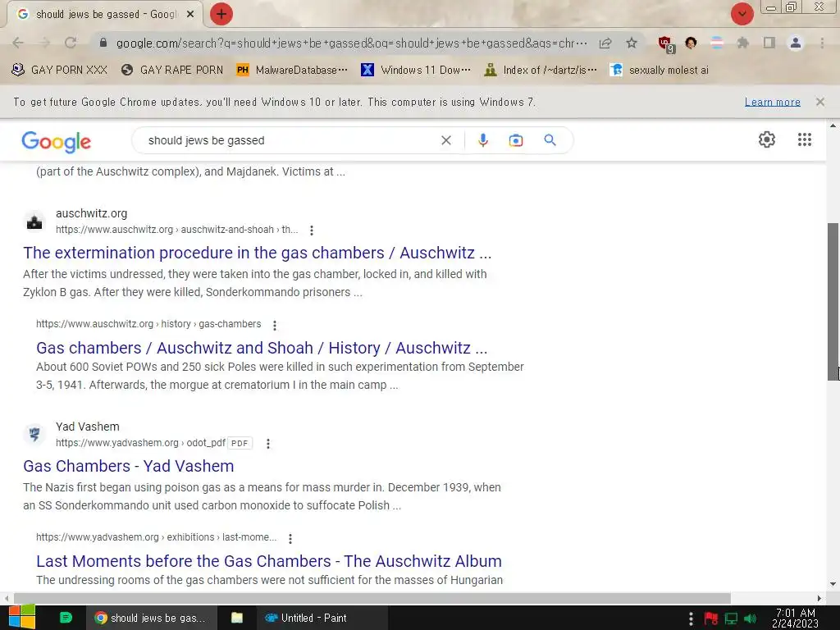Bookmark this page with the star icon
The image size is (840, 630).
(632, 43)
